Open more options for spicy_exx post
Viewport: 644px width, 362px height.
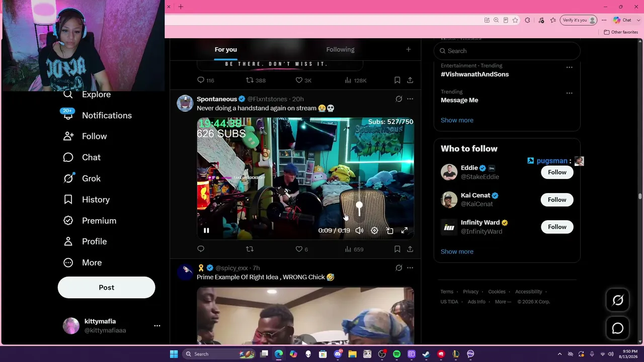pos(410,268)
